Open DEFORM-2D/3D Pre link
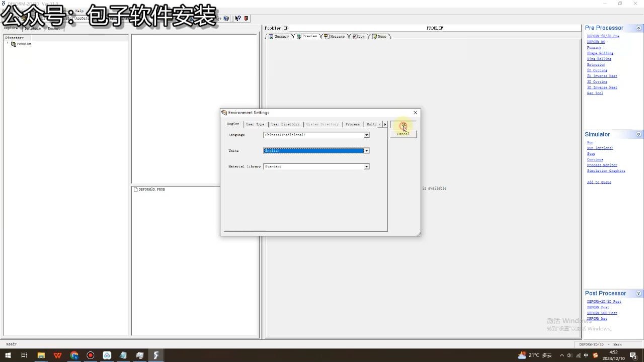This screenshot has height=362, width=644. pyautogui.click(x=603, y=36)
